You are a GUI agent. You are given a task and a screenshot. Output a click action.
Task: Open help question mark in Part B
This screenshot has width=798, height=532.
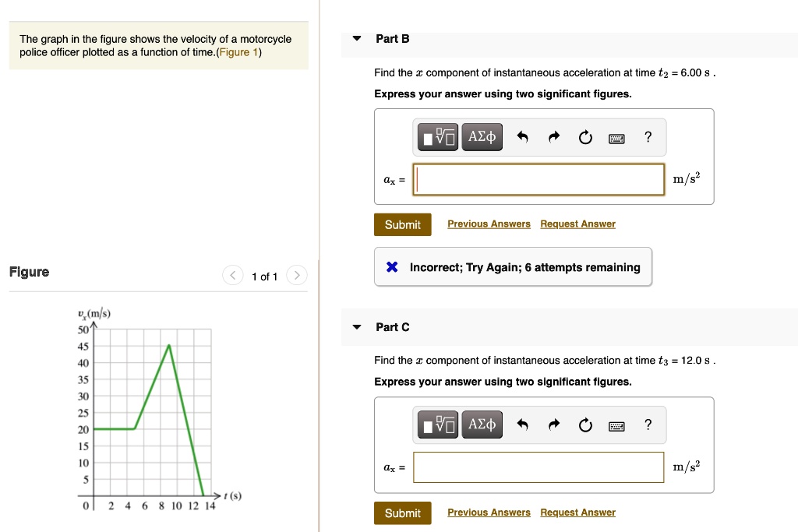point(648,138)
